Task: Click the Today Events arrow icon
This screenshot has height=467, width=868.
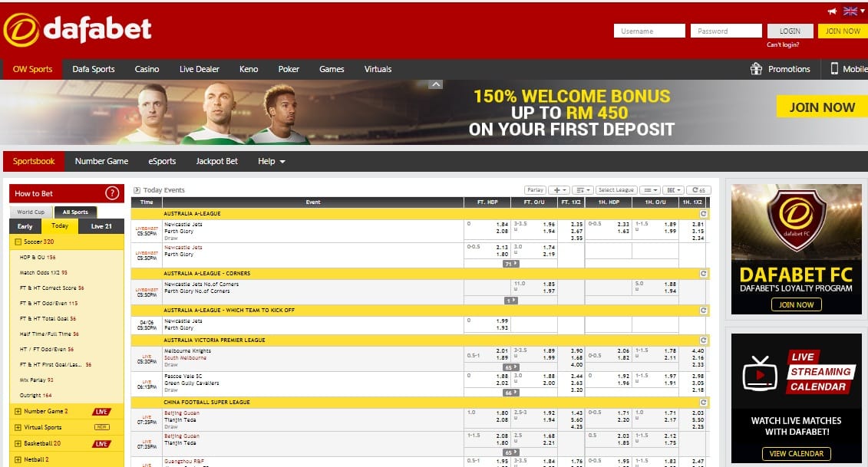Action: point(137,190)
